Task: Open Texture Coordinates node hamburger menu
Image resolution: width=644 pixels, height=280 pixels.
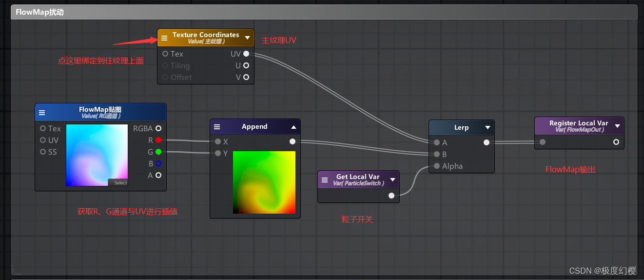Action: pyautogui.click(x=164, y=38)
